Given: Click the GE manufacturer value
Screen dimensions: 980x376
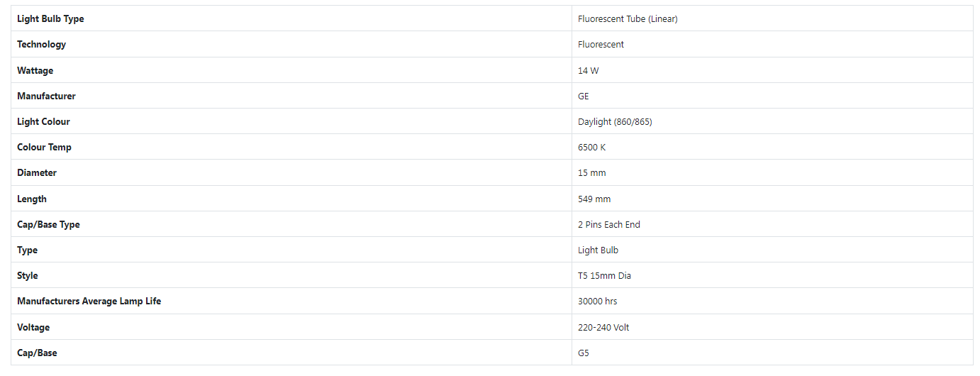Looking at the screenshot, I should point(584,96).
